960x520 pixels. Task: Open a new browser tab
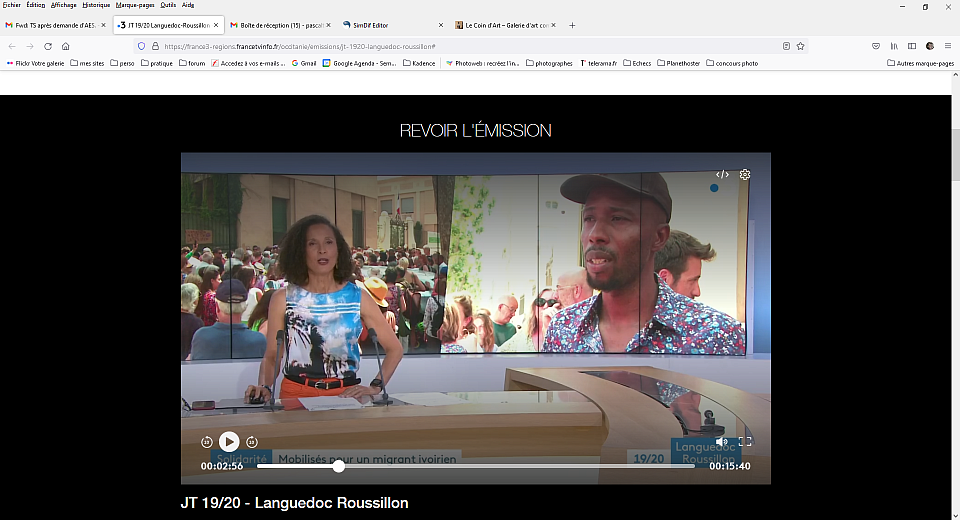[572, 25]
